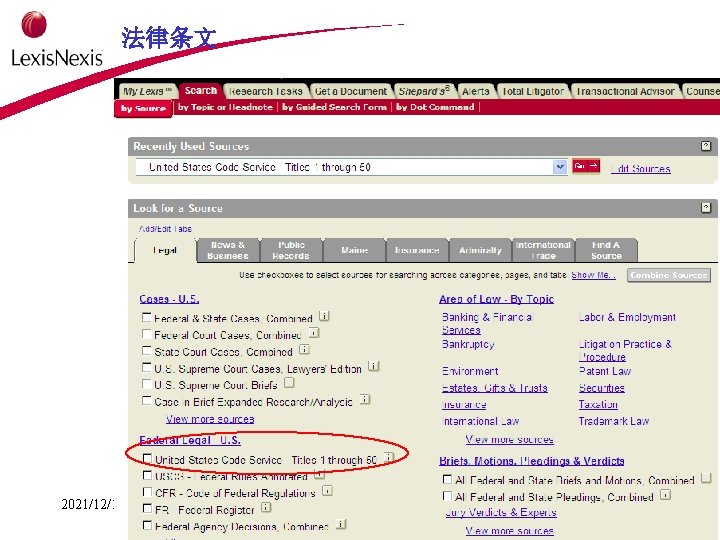The width and height of the screenshot is (720, 540).
Task: Open info icon beside U.S. Supreme Court Briefs
Action: (x=289, y=382)
